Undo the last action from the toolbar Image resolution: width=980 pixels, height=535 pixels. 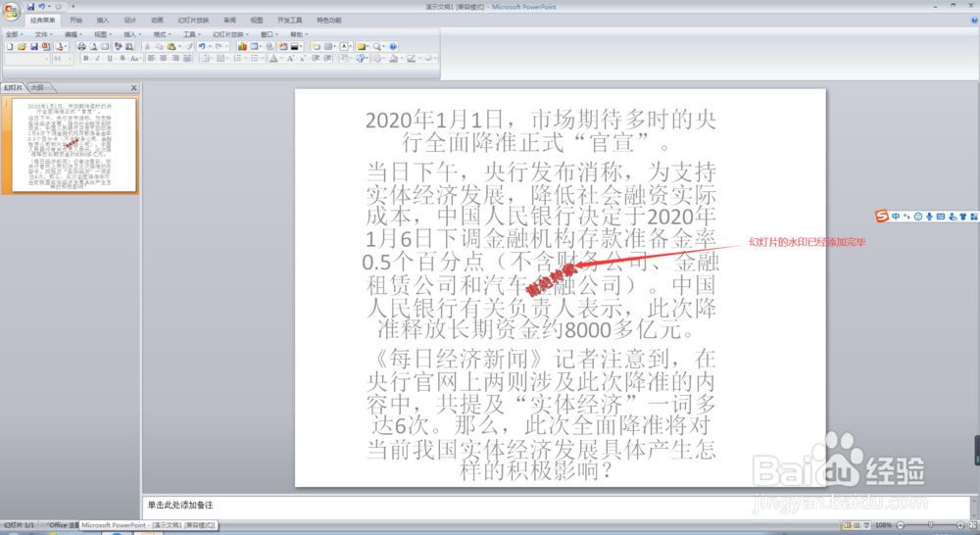coord(201,46)
